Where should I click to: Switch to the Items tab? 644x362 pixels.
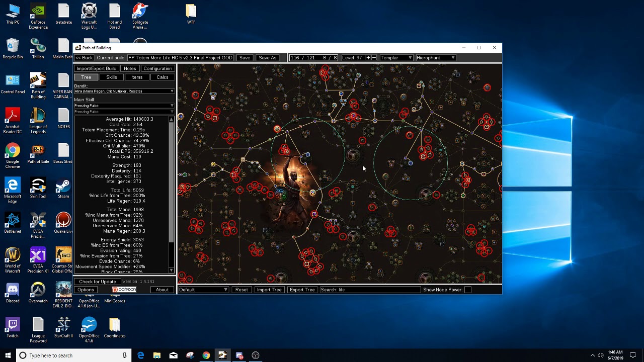[x=137, y=77]
